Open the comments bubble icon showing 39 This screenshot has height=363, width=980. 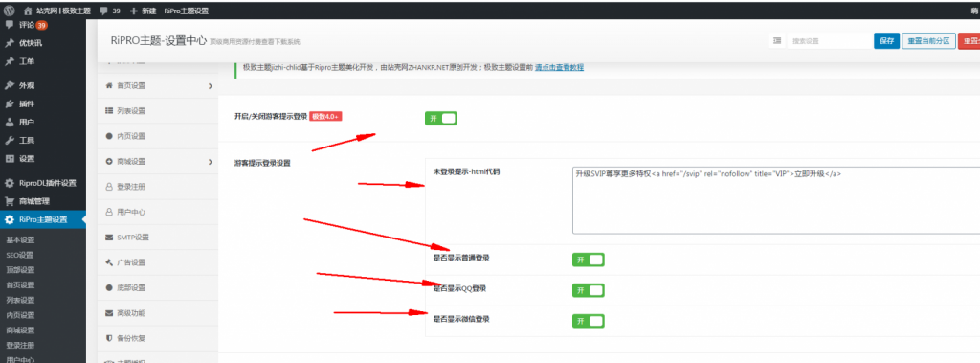(103, 11)
